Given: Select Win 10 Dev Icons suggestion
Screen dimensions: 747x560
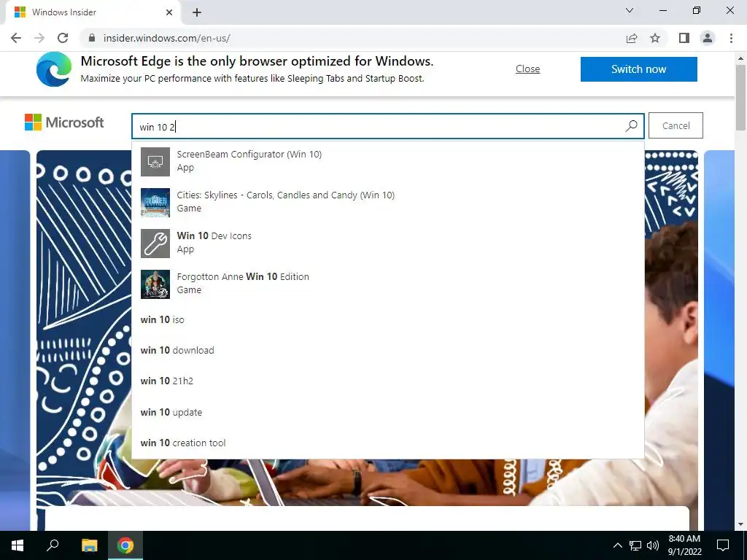Looking at the screenshot, I should tap(388, 243).
